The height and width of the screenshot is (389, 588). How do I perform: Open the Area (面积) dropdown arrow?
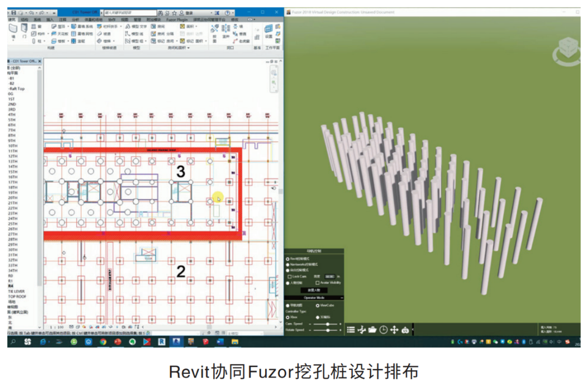[x=197, y=26]
